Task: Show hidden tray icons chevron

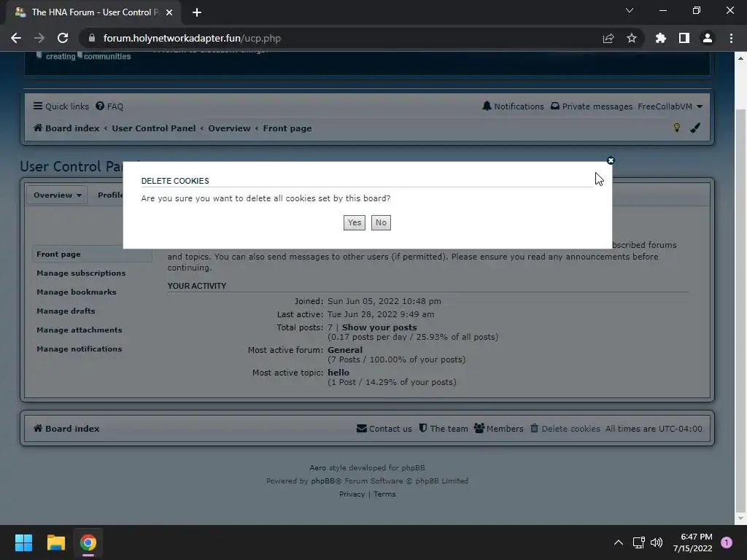Action: pos(619,542)
